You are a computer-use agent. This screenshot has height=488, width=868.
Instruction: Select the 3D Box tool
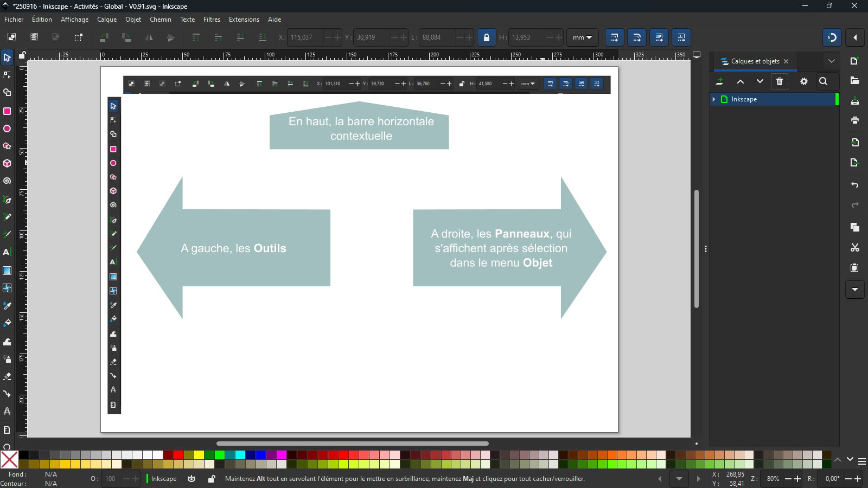point(7,163)
